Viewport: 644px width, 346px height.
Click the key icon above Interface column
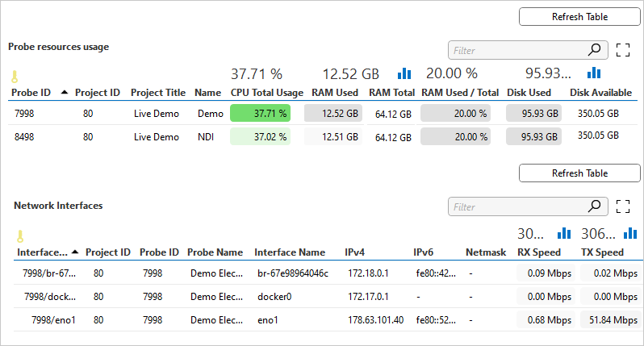[20, 236]
